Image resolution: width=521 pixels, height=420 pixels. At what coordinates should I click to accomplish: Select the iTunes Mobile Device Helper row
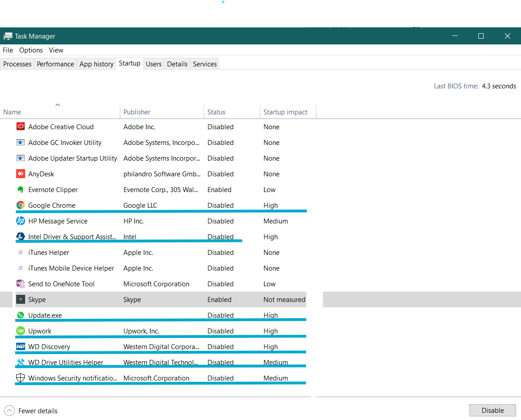[x=71, y=268]
